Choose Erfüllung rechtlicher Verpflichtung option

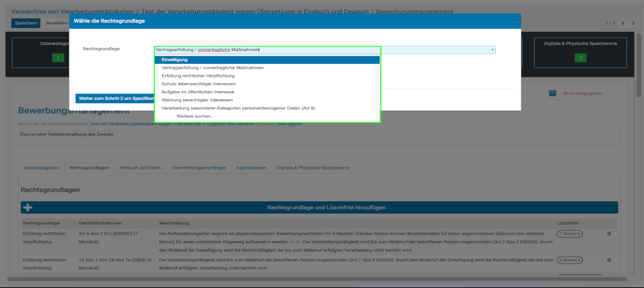click(x=199, y=76)
